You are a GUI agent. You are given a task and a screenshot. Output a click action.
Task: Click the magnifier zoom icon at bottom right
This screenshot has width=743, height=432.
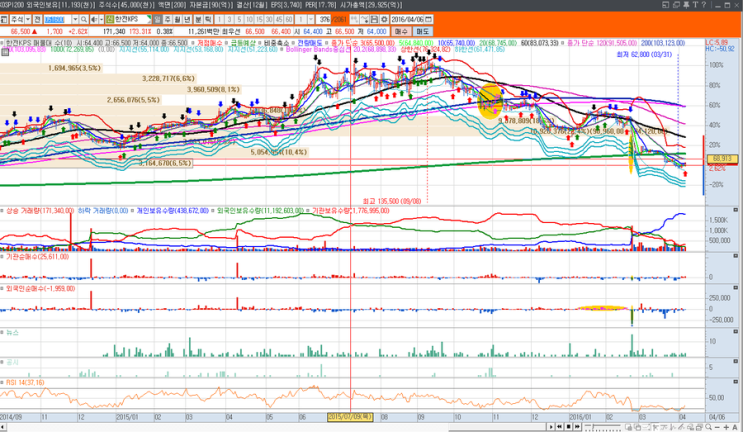[708, 427]
